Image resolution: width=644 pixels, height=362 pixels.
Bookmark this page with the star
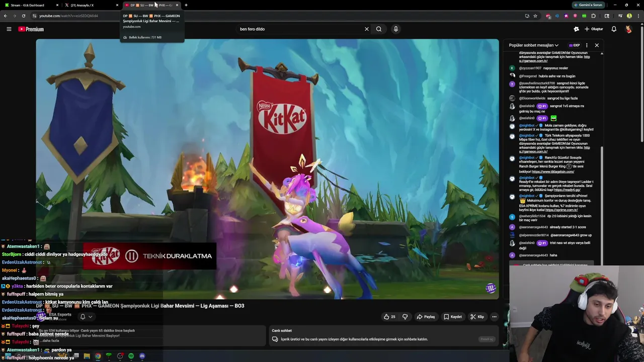tap(535, 16)
